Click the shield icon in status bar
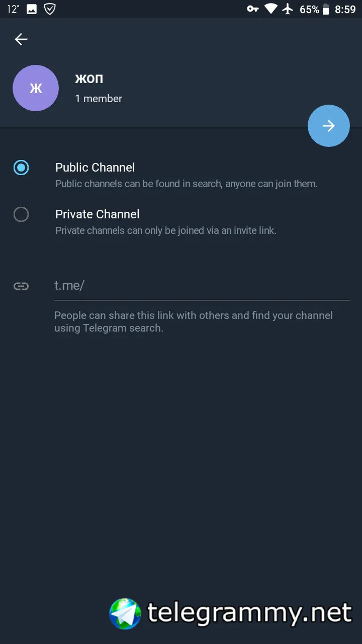Image resolution: width=362 pixels, height=644 pixels. pos(50,9)
